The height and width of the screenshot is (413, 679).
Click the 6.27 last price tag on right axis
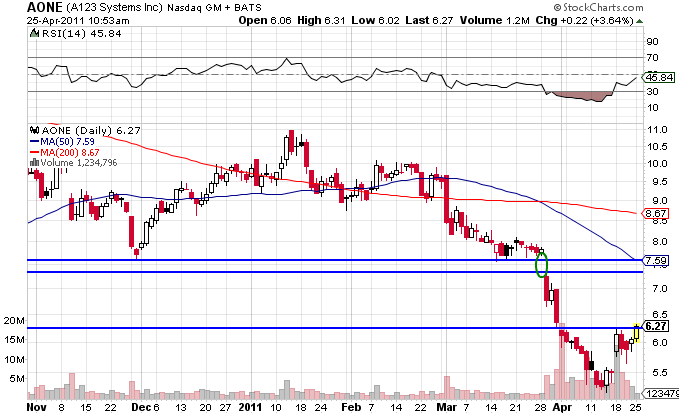coord(656,326)
